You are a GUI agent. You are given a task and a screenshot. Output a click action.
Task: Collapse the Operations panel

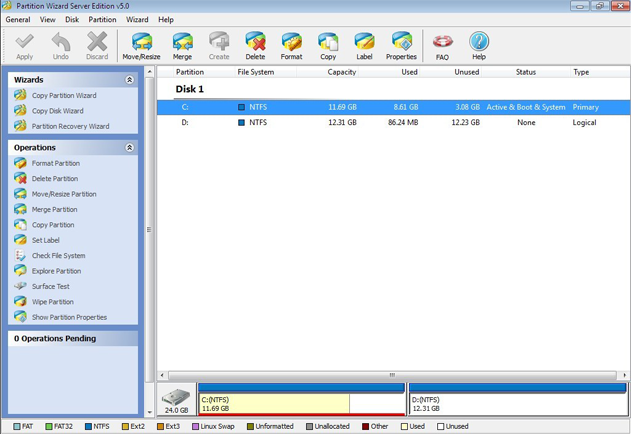coord(129,148)
